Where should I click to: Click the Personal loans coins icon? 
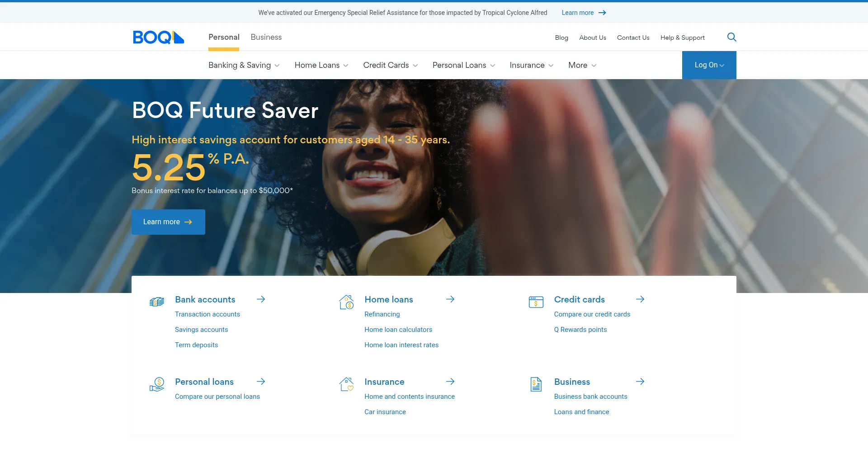(157, 384)
